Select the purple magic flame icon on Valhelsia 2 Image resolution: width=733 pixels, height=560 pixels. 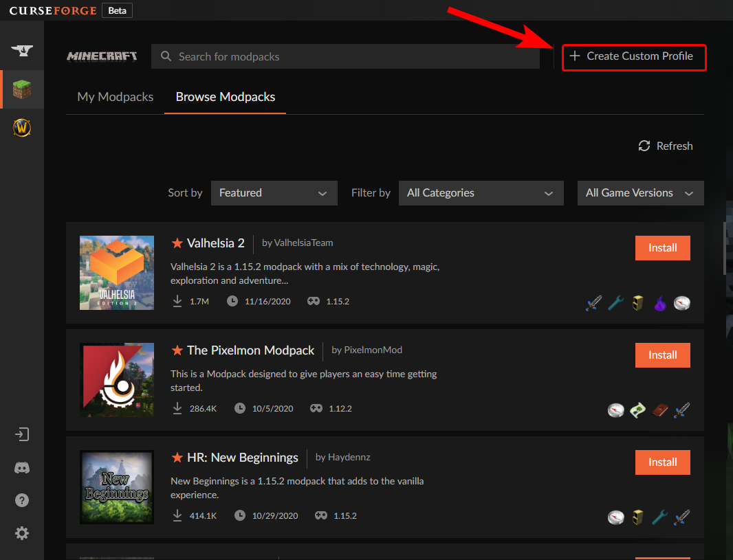pos(659,302)
